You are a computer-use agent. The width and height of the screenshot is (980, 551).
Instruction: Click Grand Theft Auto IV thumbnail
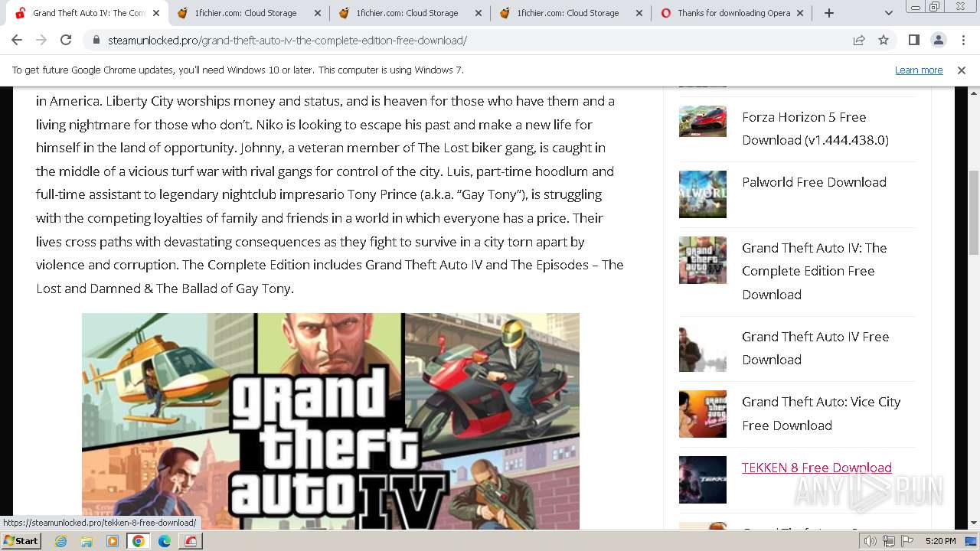(x=703, y=349)
